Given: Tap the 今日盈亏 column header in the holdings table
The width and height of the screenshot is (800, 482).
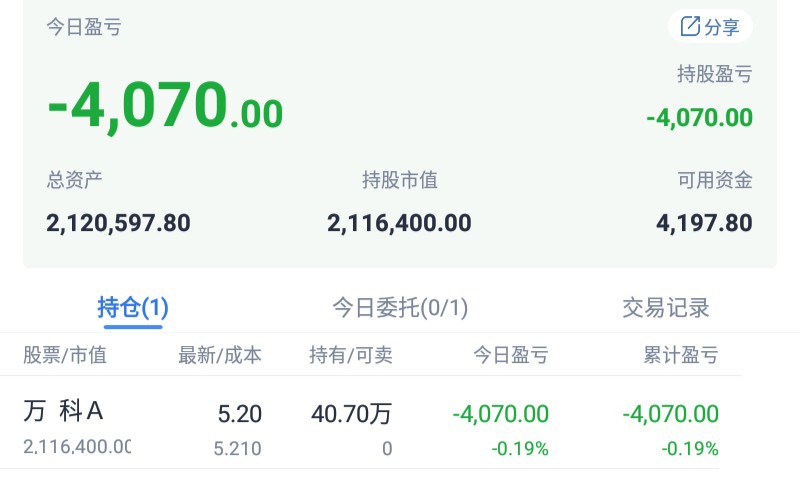Looking at the screenshot, I should [x=511, y=355].
